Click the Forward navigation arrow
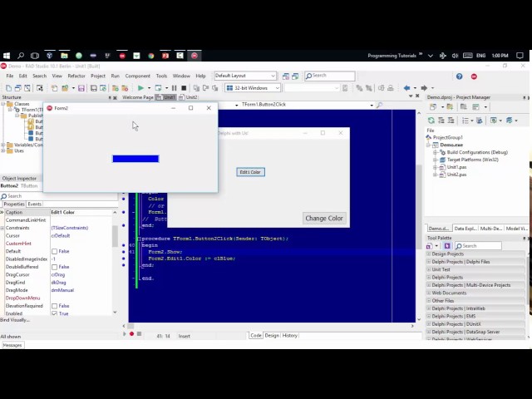The width and height of the screenshot is (532, 399). tap(424, 88)
